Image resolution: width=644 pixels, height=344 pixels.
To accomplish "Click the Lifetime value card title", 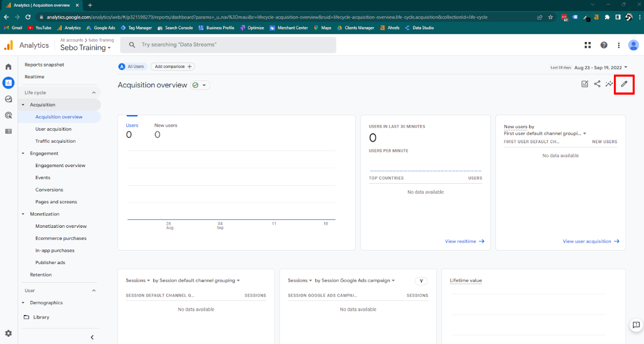I will pos(466,281).
